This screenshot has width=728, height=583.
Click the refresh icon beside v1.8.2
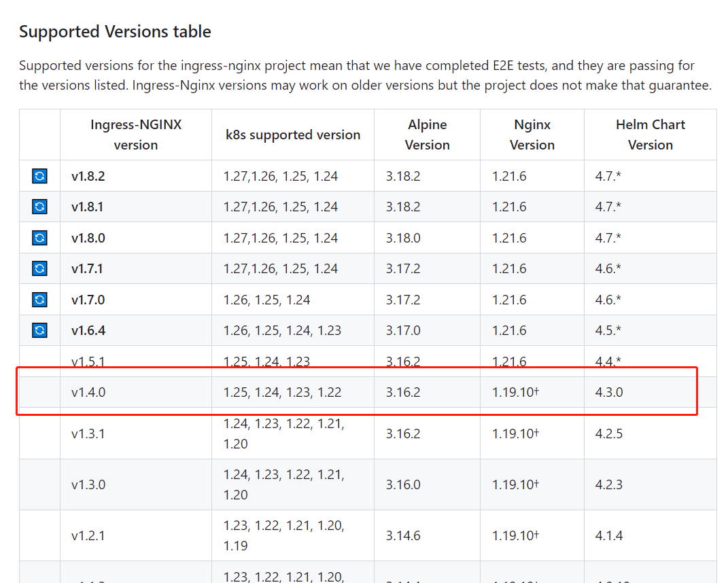[39, 176]
